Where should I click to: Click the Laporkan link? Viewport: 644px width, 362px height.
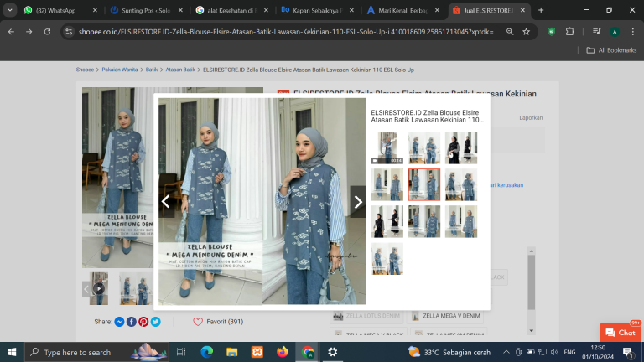(531, 118)
